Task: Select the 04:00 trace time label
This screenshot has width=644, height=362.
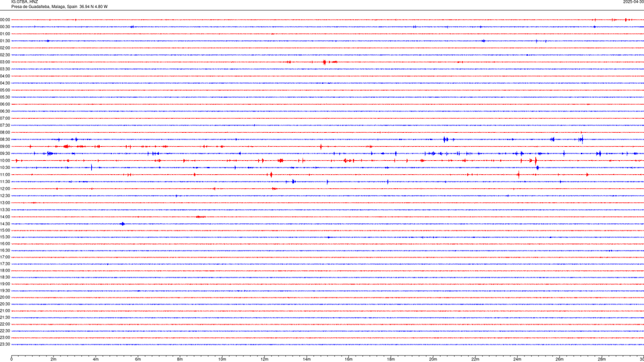Action: tap(5, 76)
